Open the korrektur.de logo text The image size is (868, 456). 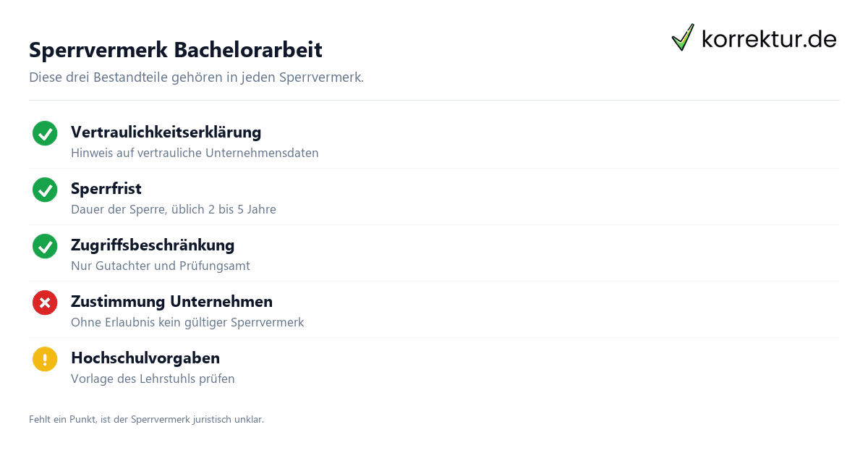tap(769, 39)
